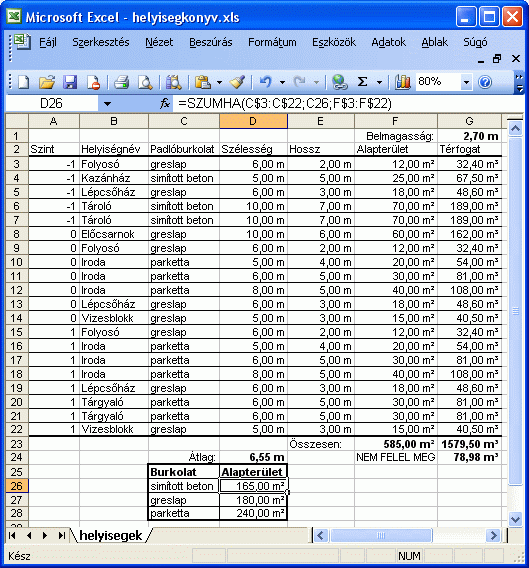Viewport: 529px width, 568px height.
Task: Go to last sheet tab arrow
Action: pos(62,535)
